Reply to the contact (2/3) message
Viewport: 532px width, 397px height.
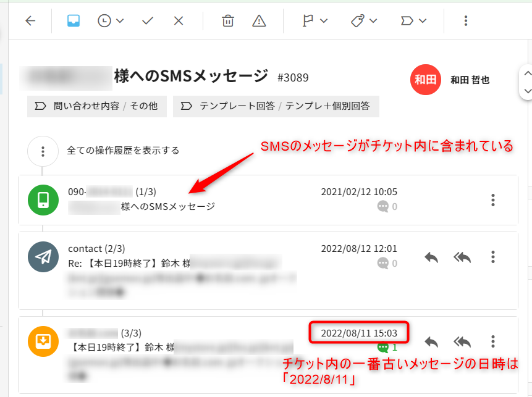click(431, 257)
